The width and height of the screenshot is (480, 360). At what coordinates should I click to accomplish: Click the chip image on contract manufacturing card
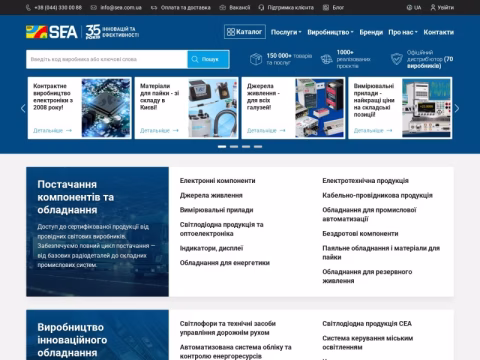106,108
